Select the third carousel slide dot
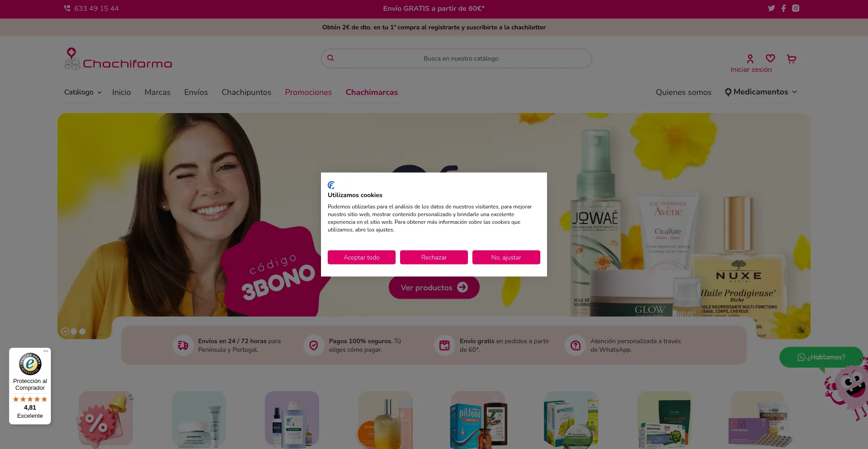The width and height of the screenshot is (868, 449). coord(82,331)
